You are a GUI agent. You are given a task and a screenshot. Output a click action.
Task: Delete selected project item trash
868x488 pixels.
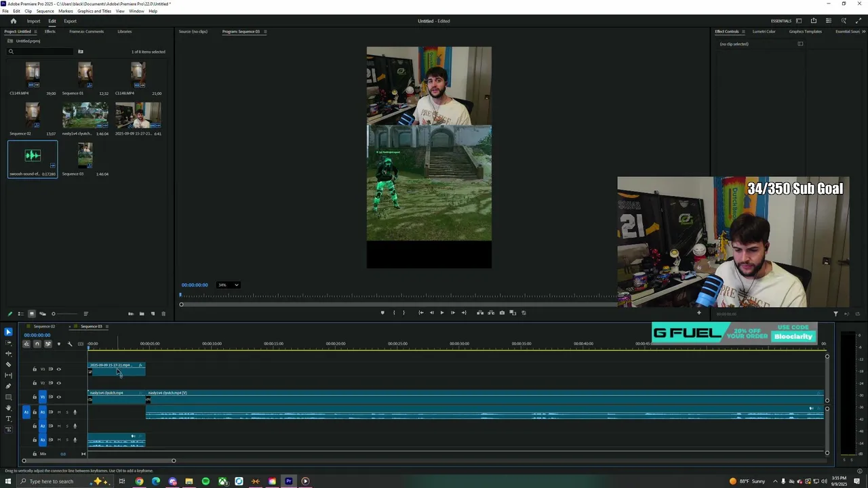(163, 314)
